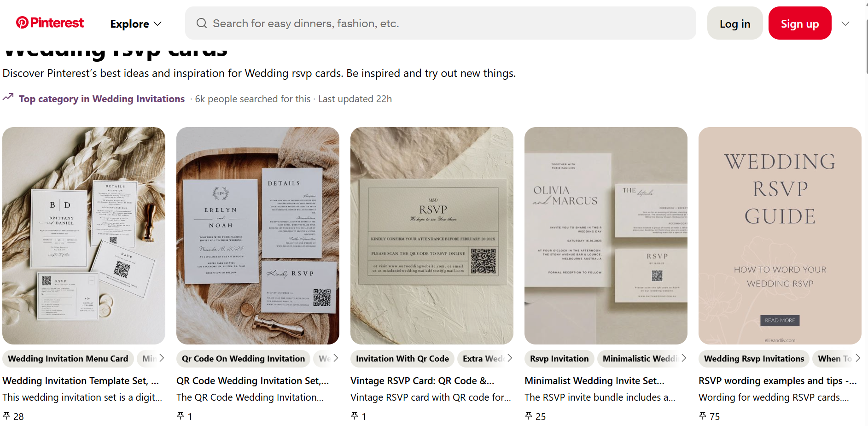Click 'This wedding invitation set is a digit...' description
Image resolution: width=868 pixels, height=426 pixels.
pos(82,397)
